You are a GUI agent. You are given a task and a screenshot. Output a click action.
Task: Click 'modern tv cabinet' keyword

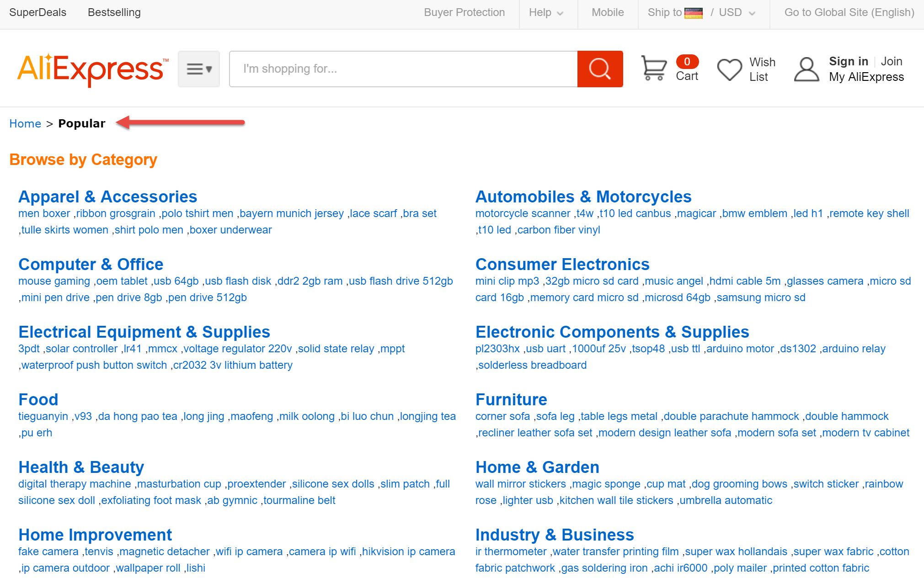pos(866,433)
